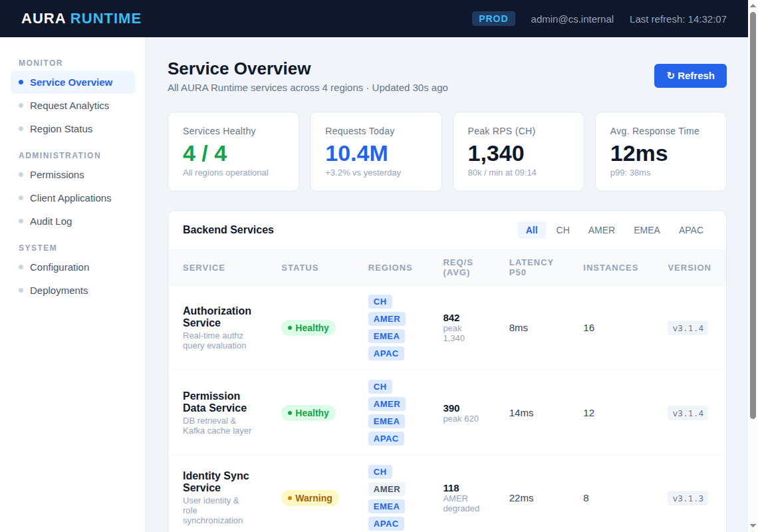Switch to the All services filter
This screenshot has width=758, height=532.
point(532,230)
